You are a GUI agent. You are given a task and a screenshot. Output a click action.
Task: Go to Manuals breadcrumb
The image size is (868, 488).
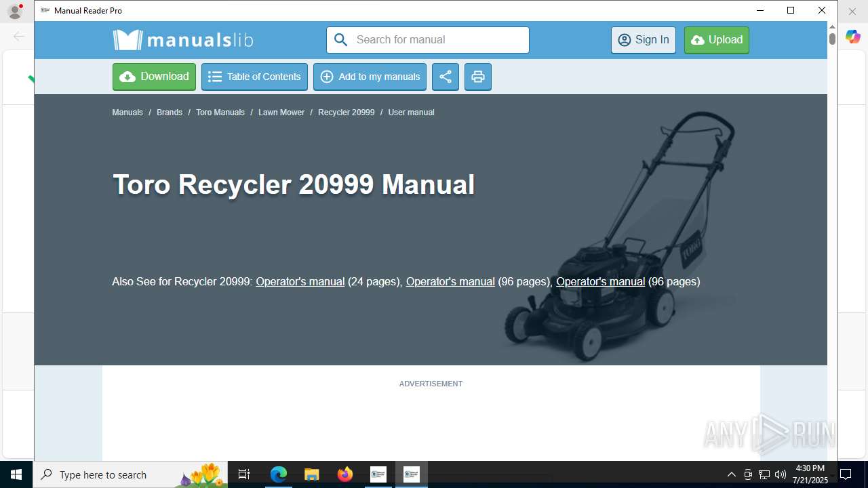point(127,113)
